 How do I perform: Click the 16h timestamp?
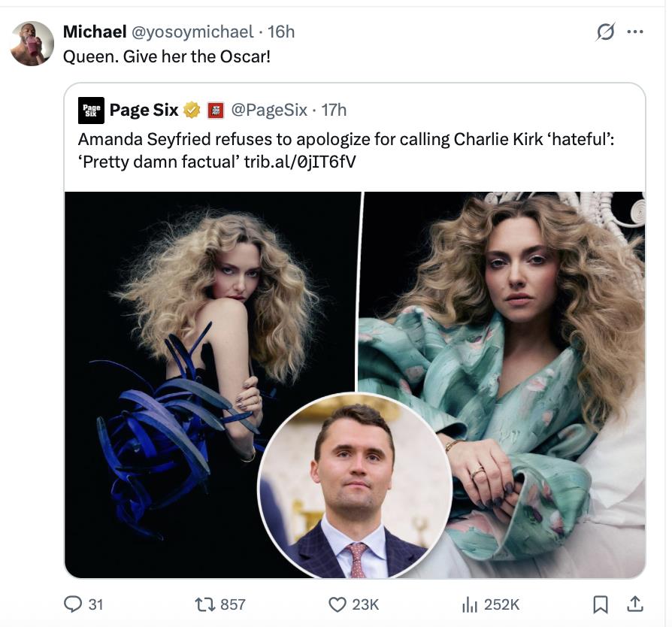tap(282, 32)
